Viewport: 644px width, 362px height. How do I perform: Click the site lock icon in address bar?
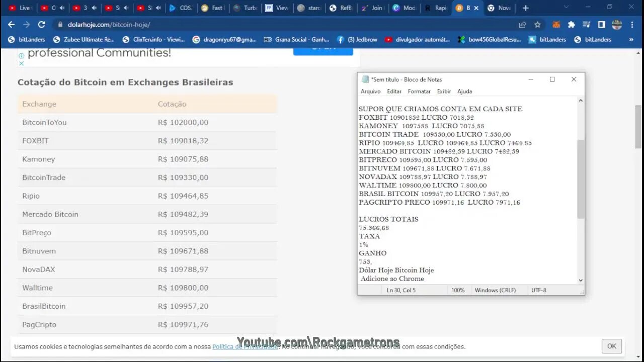coord(60,25)
